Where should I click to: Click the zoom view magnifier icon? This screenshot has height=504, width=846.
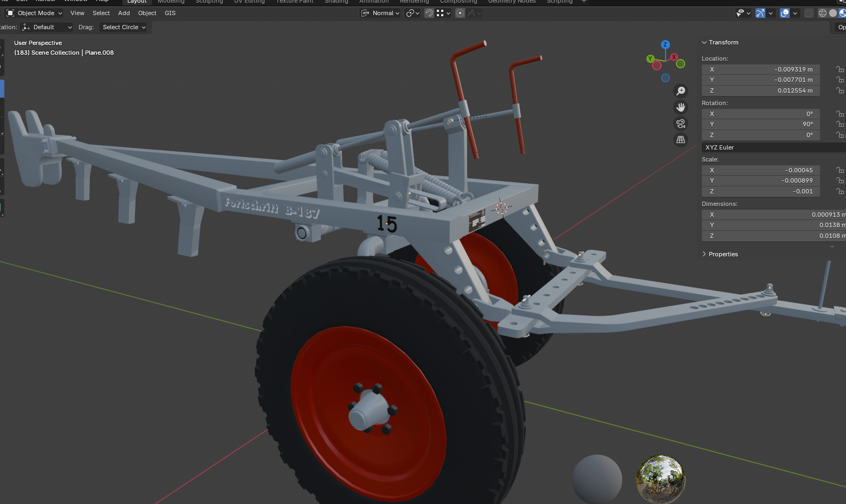coord(681,91)
